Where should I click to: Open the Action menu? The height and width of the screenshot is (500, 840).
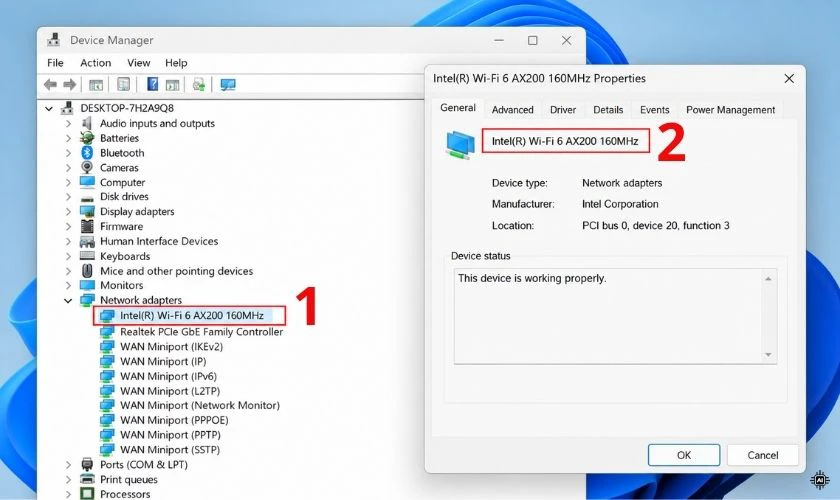(96, 63)
